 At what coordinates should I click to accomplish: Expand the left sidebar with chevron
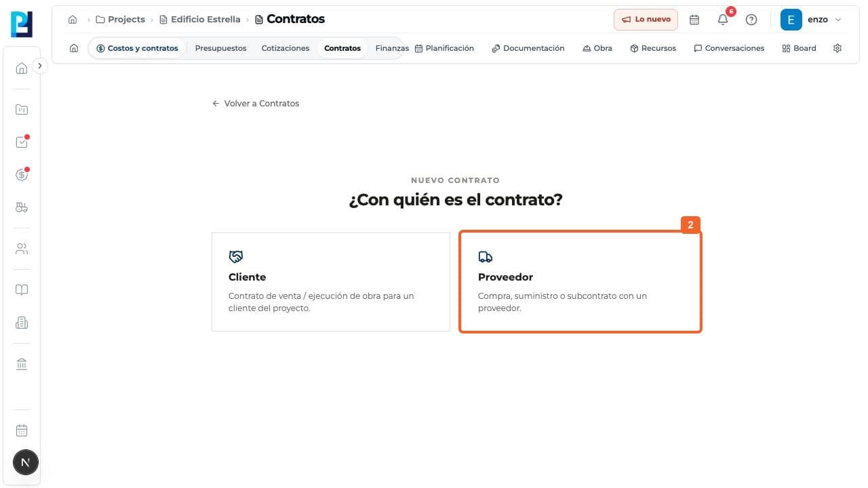[x=40, y=66]
